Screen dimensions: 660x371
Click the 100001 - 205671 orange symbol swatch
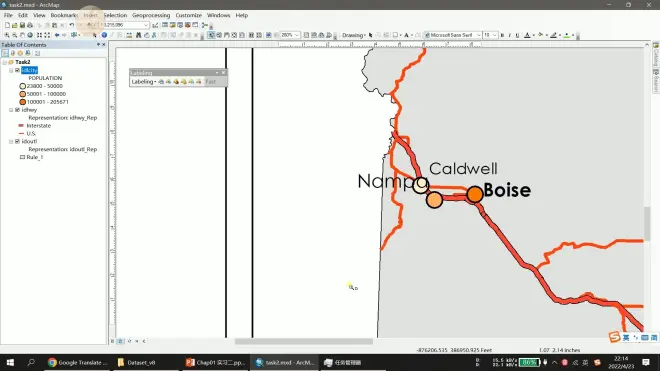pos(23,102)
